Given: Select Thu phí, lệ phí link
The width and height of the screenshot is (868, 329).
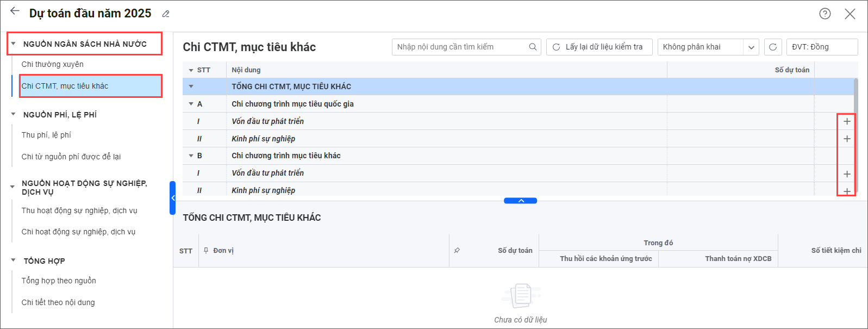Looking at the screenshot, I should pos(46,135).
